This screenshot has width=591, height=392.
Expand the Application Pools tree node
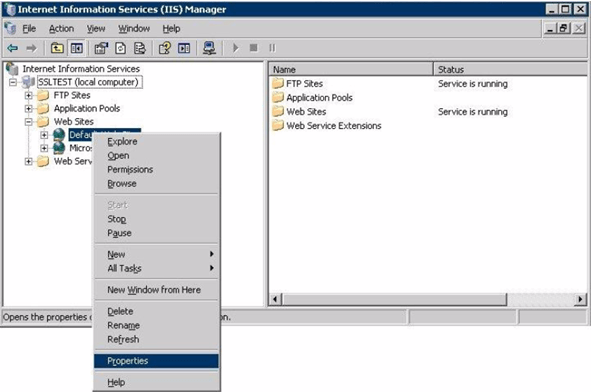pos(29,109)
